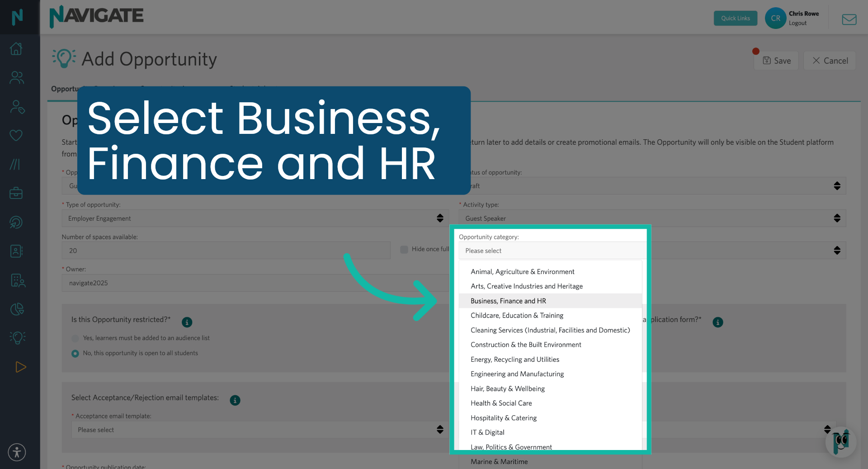The image size is (868, 469).
Task: Click the Logout link
Action: 797,23
